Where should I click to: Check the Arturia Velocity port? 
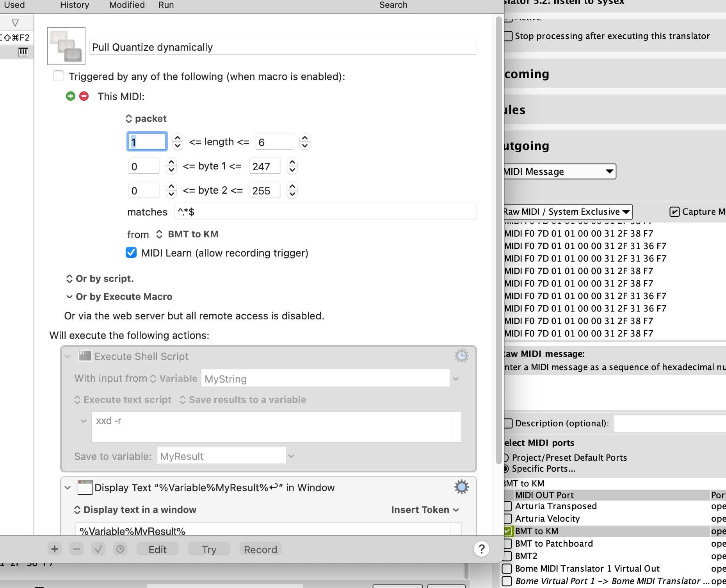pos(508,519)
